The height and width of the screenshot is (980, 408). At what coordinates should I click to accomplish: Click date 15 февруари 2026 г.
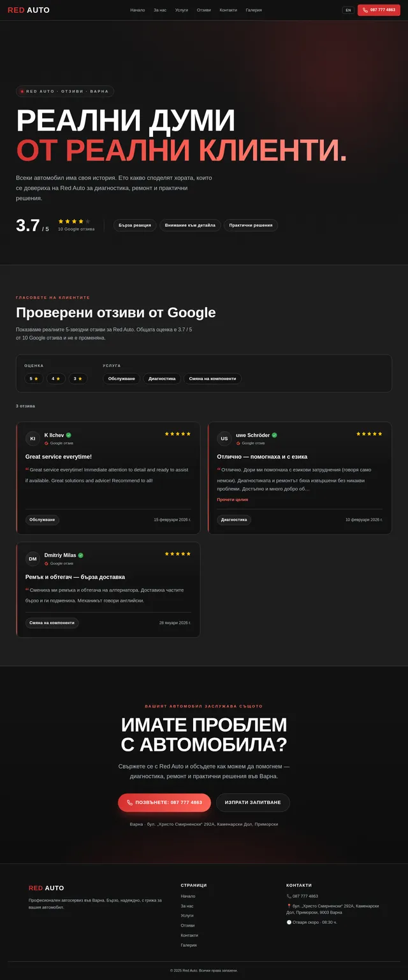[x=172, y=520]
